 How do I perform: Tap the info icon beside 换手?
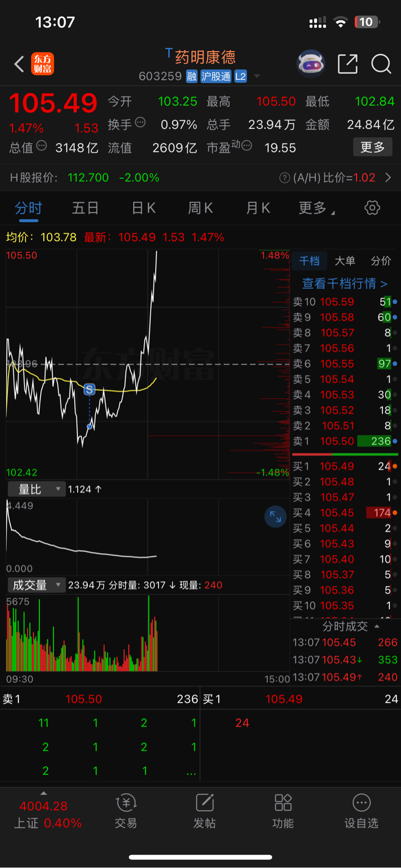[x=140, y=123]
